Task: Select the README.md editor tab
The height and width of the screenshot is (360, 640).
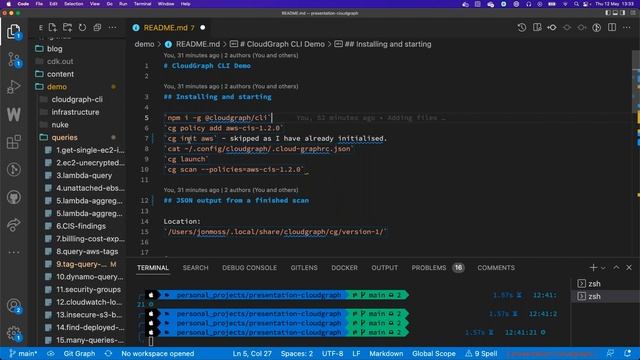Action: (169, 28)
